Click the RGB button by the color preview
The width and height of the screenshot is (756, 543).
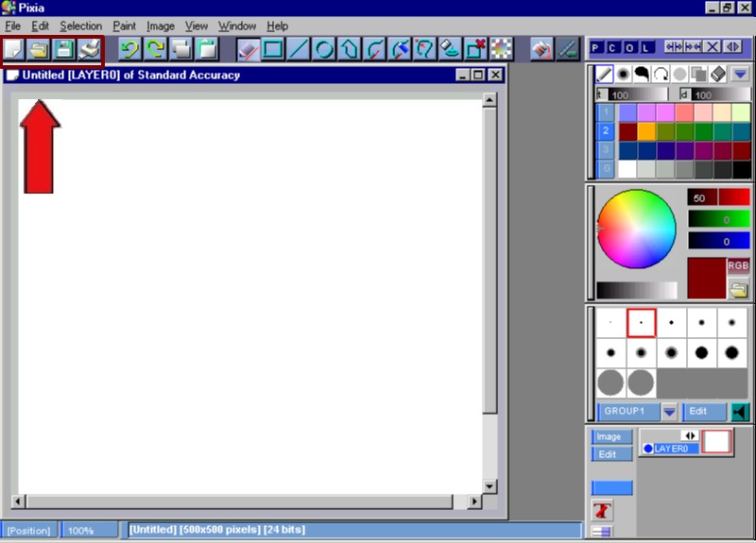738,266
